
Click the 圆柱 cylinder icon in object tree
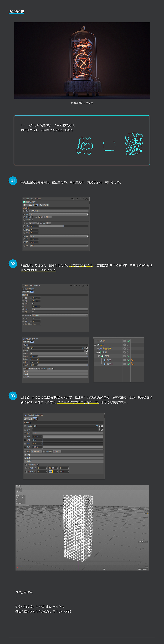[x=105, y=360]
